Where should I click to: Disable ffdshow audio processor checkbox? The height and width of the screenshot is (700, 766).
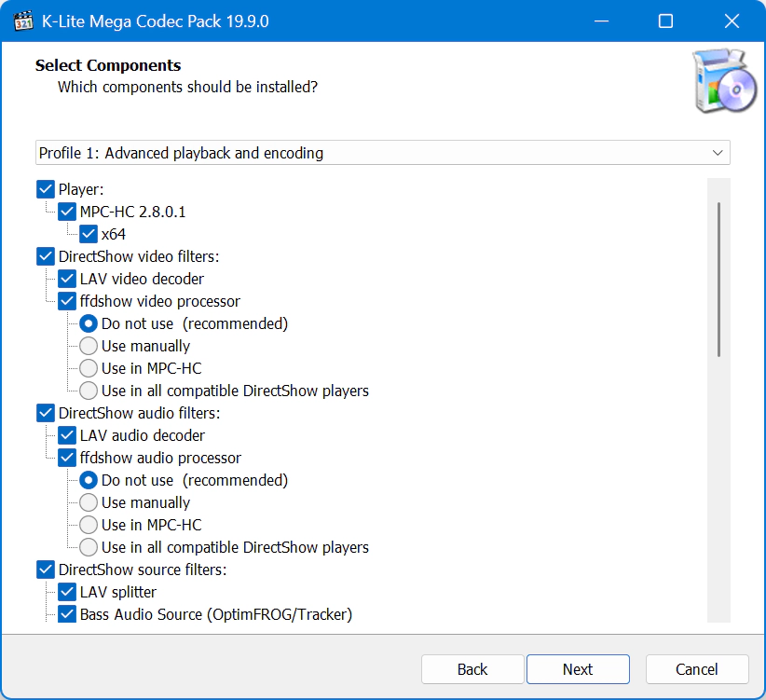67,458
